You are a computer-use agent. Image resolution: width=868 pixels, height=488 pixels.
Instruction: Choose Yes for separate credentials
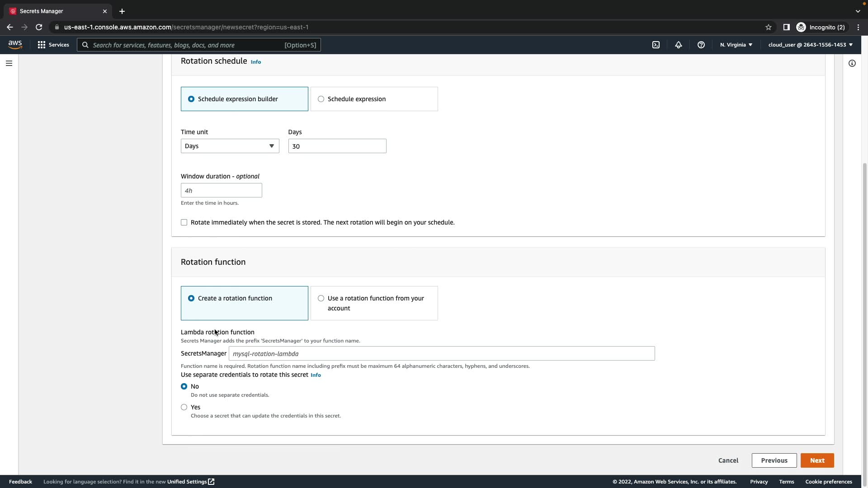(x=184, y=407)
